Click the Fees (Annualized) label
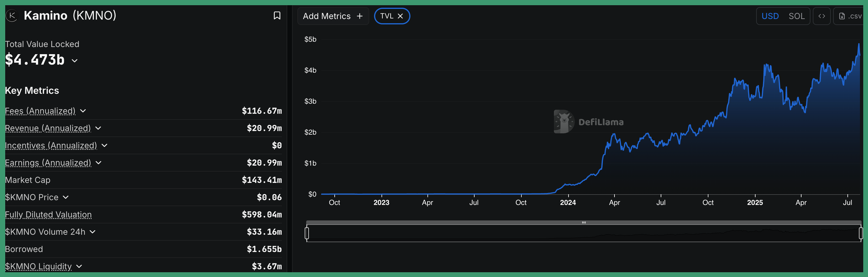The width and height of the screenshot is (868, 277). pos(40,111)
